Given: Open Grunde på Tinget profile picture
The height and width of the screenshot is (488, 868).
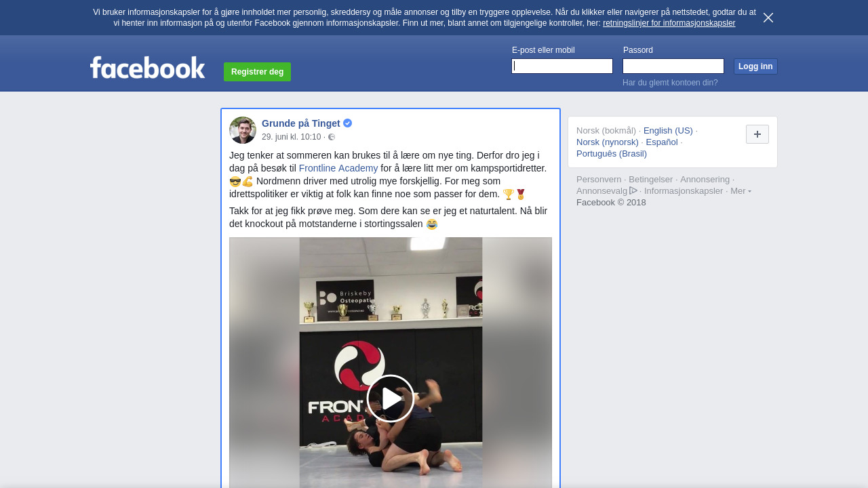Looking at the screenshot, I should tap(243, 130).
